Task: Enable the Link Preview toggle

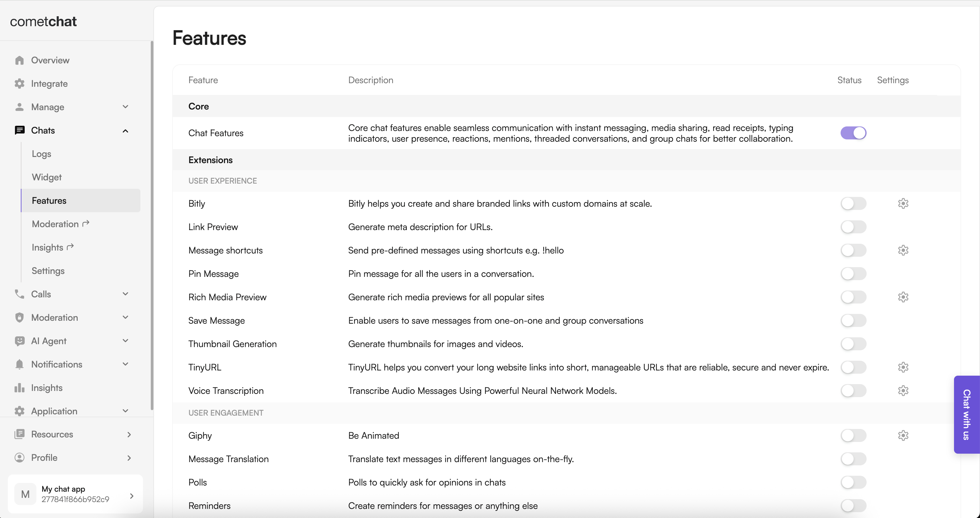Action: [x=853, y=227]
